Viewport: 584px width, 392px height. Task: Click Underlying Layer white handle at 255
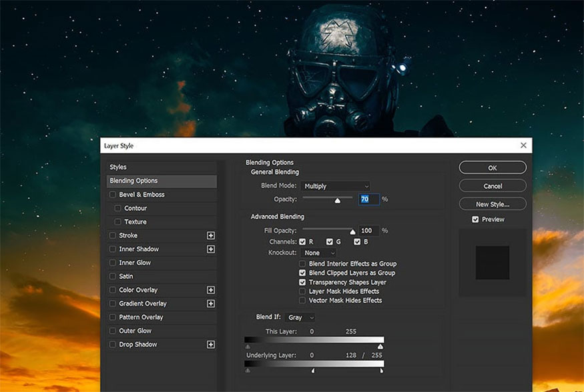(x=381, y=371)
